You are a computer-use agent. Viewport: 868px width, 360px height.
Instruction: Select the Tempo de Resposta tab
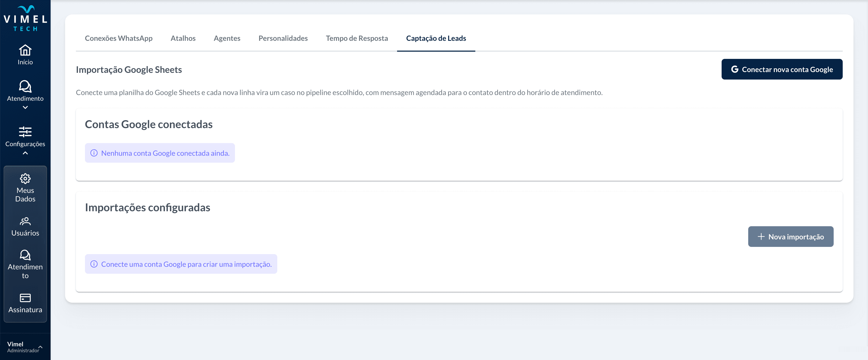(357, 38)
